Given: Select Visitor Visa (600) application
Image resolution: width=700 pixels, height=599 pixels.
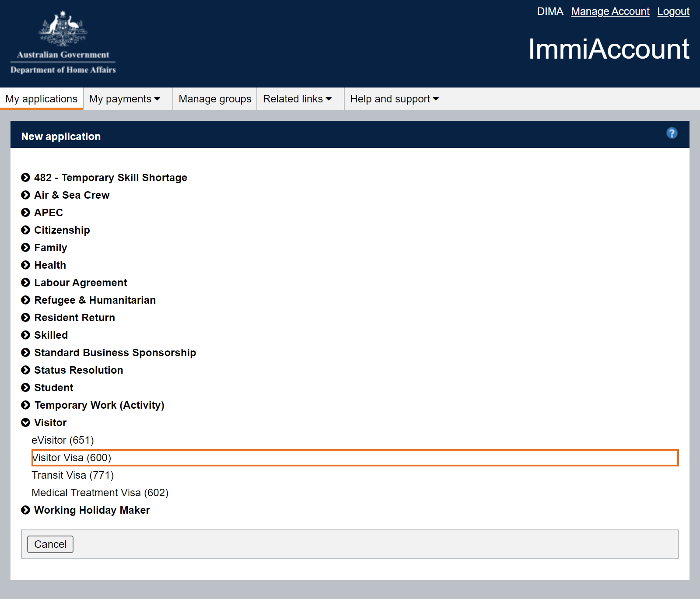Looking at the screenshot, I should tap(355, 458).
